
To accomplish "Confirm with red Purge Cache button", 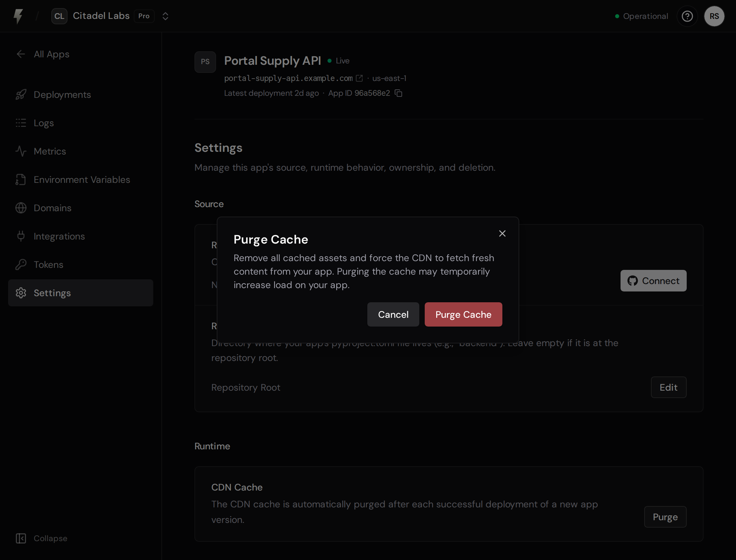I will coord(464,314).
